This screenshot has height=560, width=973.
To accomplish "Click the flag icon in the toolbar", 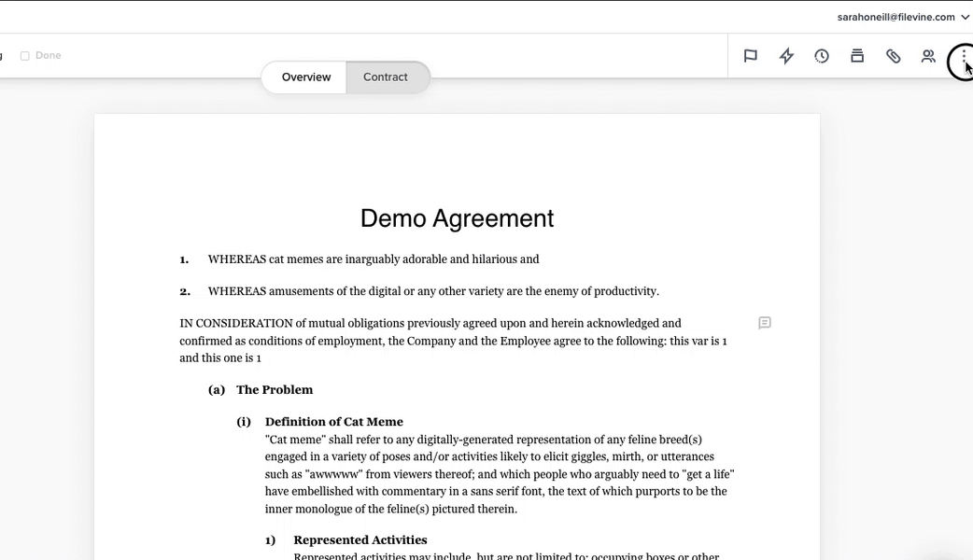I will (x=750, y=56).
